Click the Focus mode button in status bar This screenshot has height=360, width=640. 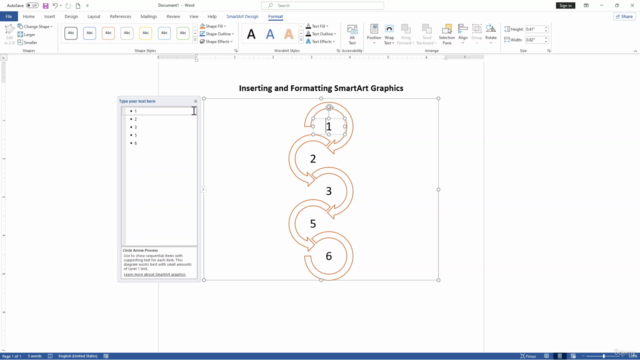click(x=528, y=356)
